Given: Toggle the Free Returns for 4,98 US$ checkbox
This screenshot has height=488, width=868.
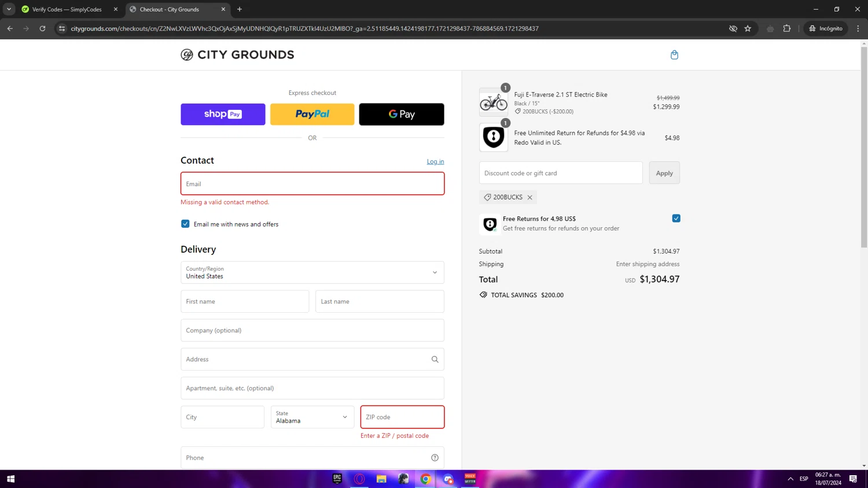Looking at the screenshot, I should coord(676,219).
